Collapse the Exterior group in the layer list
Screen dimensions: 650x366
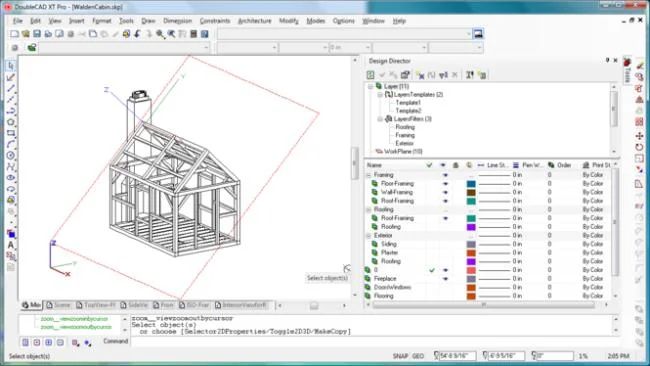pos(369,235)
